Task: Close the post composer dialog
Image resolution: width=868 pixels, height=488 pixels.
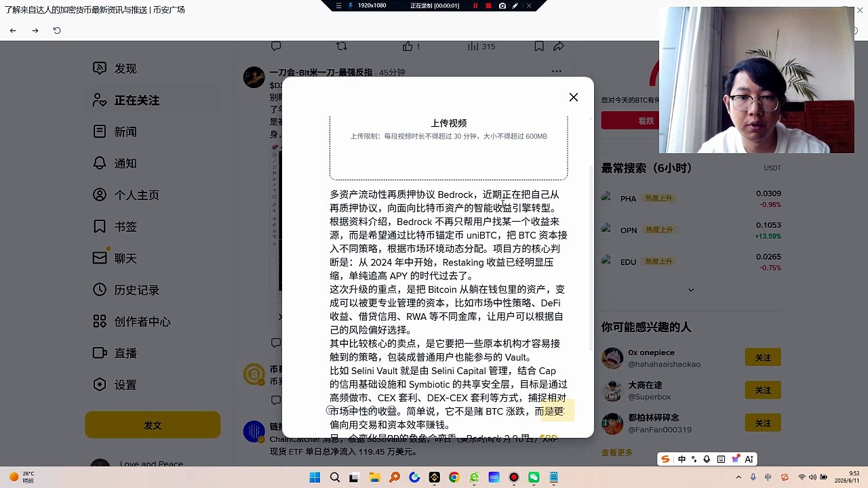Action: coord(574,98)
